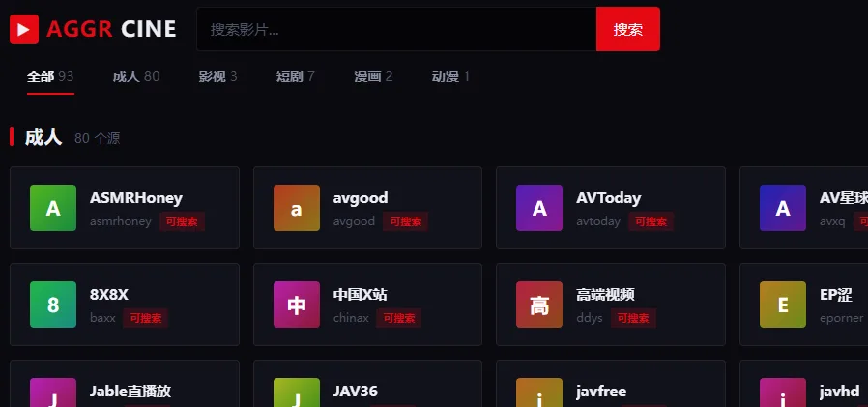This screenshot has width=868, height=407.
Task: Click the avgood orange a icon
Action: (297, 208)
